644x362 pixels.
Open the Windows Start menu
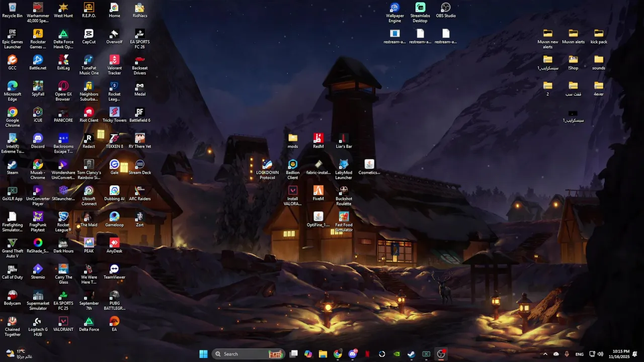tap(203, 354)
